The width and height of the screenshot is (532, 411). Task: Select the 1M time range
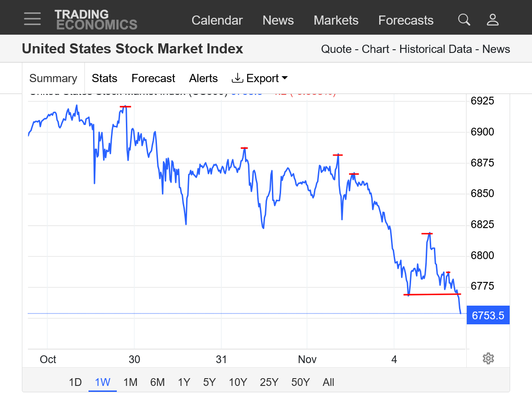click(130, 382)
